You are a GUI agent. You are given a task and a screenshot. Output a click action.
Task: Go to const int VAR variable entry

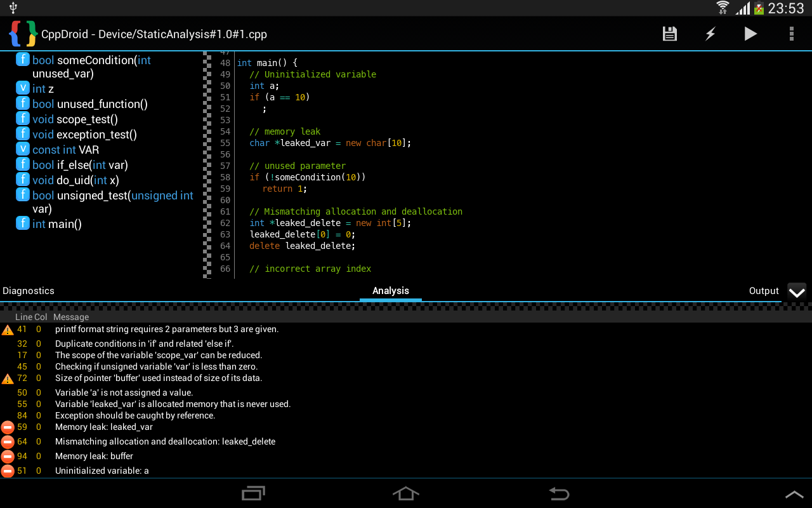[65, 150]
